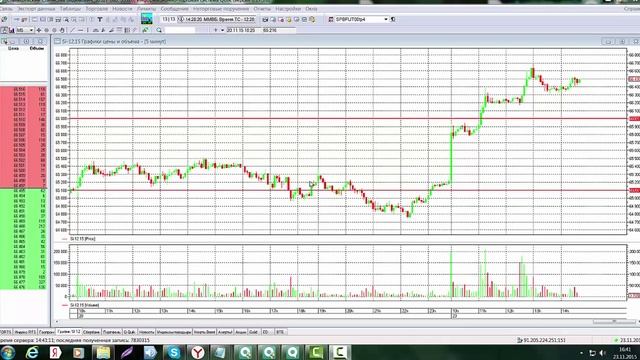Click the system tray clock
640x360 pixels.
click(x=625, y=353)
